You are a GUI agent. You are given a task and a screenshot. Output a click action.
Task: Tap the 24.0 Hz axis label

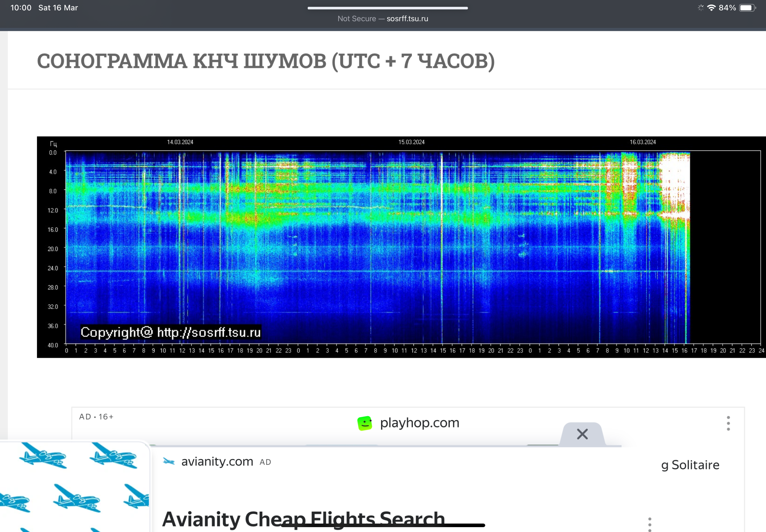[x=53, y=268]
